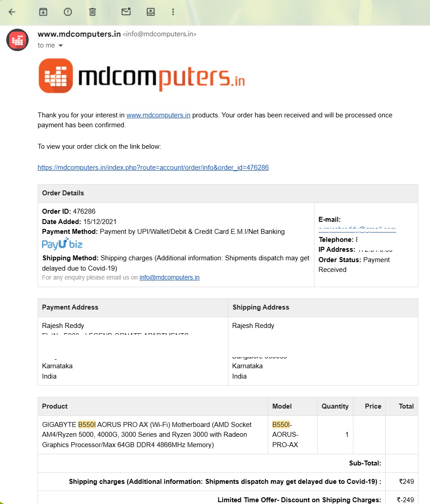Click the highlighted B550I in Model column

[x=281, y=424]
